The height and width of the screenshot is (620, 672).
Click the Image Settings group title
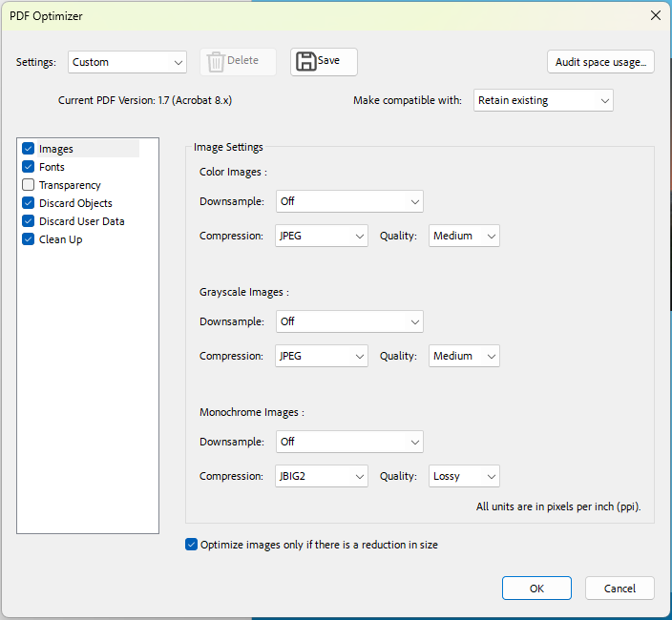click(x=228, y=147)
